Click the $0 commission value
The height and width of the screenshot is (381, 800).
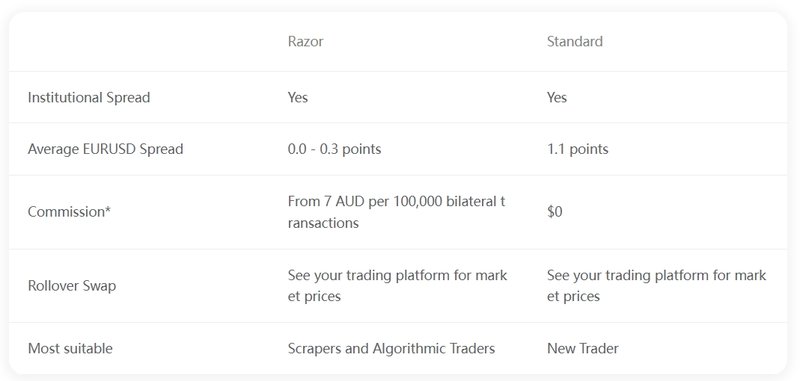pos(555,212)
